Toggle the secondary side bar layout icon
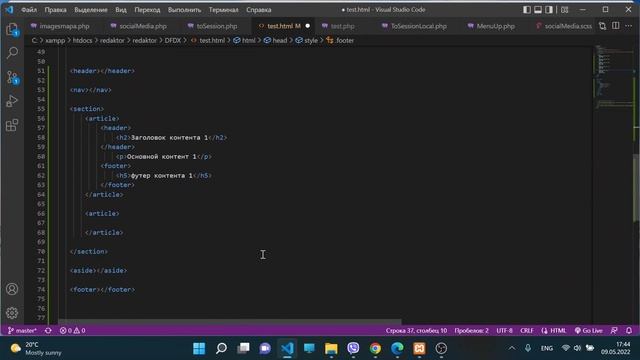This screenshot has height=360, width=640. (549, 9)
